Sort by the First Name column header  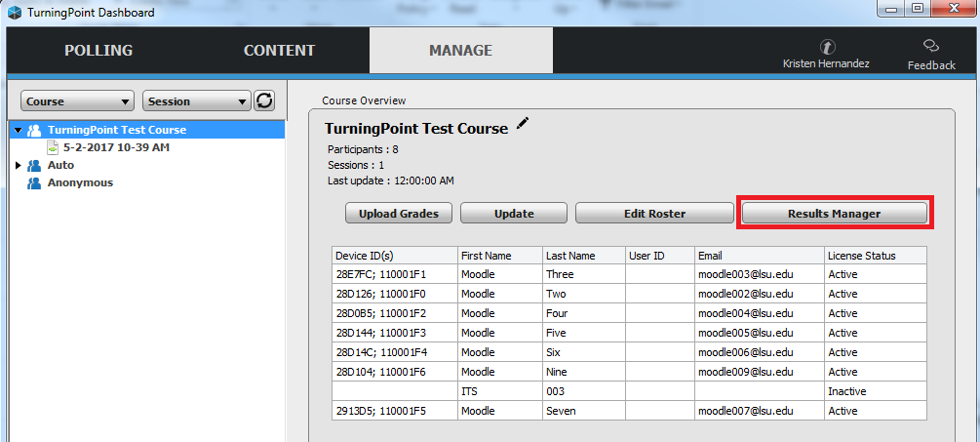500,255
